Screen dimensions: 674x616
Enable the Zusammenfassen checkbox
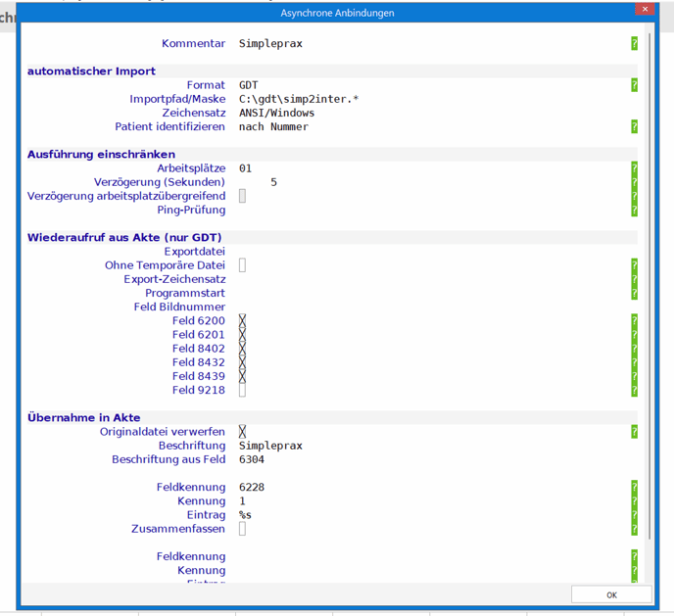(x=242, y=529)
